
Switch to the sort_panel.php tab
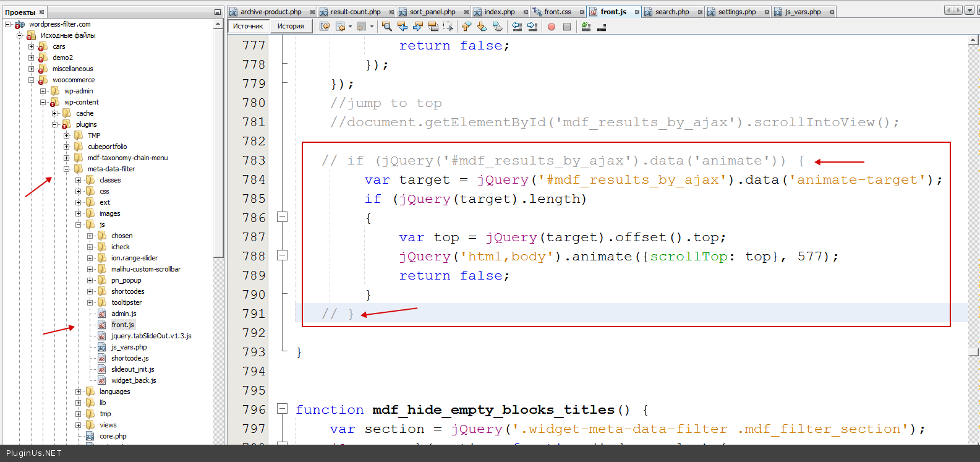click(x=432, y=12)
